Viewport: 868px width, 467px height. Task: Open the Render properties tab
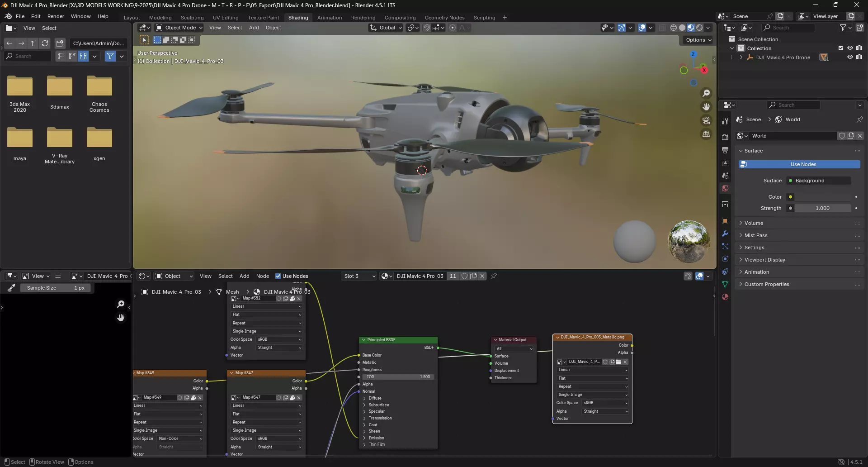[725, 137]
